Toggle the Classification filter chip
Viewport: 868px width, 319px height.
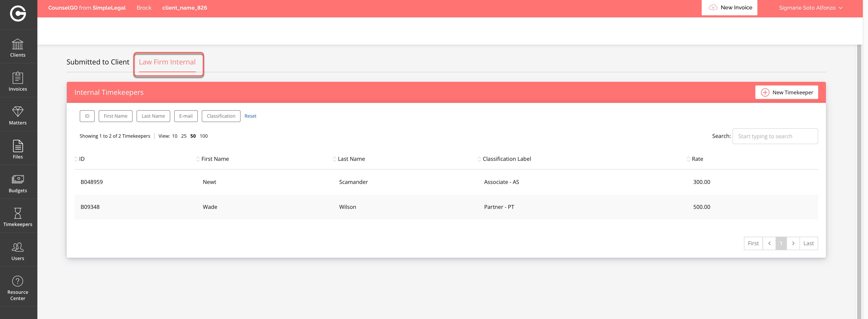(x=221, y=116)
